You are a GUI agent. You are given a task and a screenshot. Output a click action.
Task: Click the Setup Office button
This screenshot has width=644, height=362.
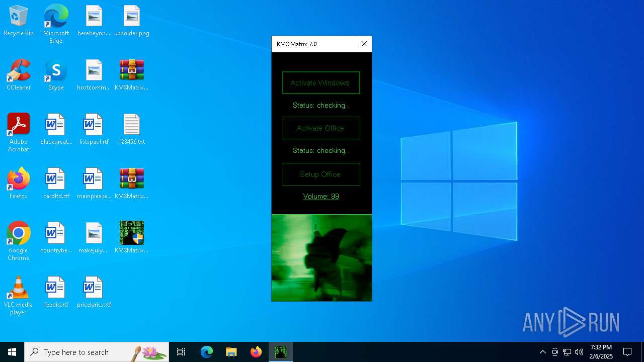321,174
